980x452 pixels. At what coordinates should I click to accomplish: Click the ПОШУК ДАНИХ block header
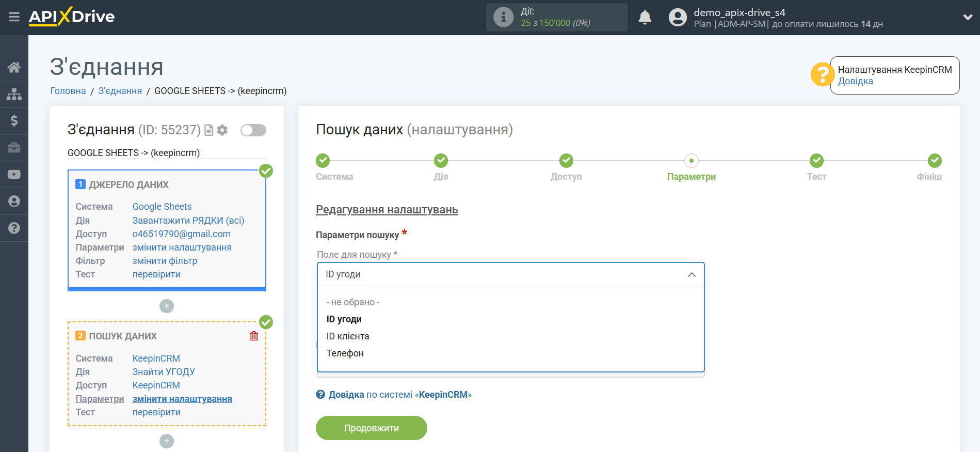(123, 336)
